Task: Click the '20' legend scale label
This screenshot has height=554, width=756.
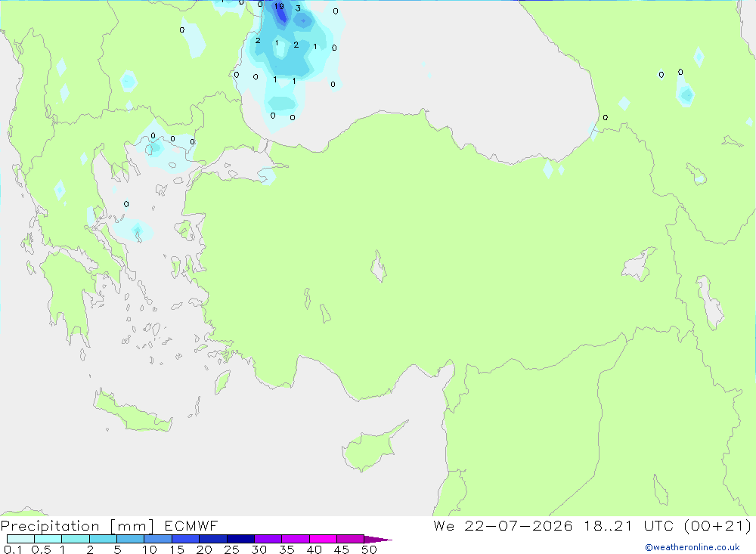Action: (x=204, y=549)
